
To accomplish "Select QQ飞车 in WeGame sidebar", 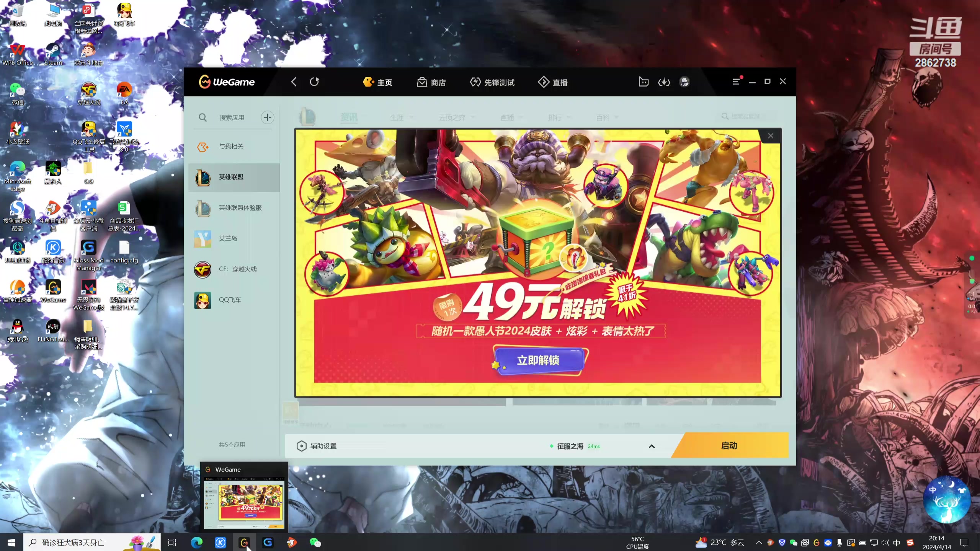I will (x=234, y=300).
